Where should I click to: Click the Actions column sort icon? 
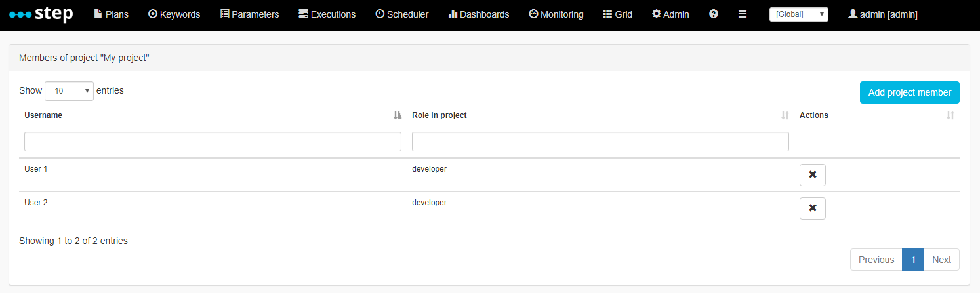click(950, 115)
